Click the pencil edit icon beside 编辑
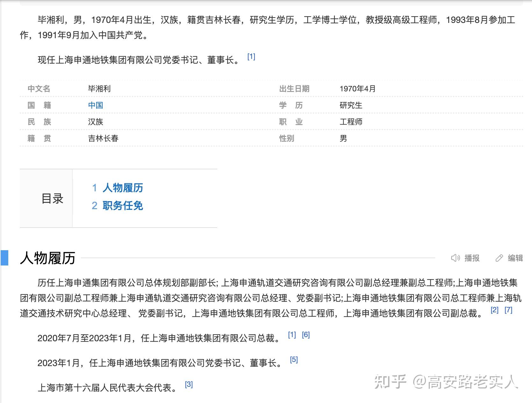Viewport: 532px width, 403px height. [499, 258]
